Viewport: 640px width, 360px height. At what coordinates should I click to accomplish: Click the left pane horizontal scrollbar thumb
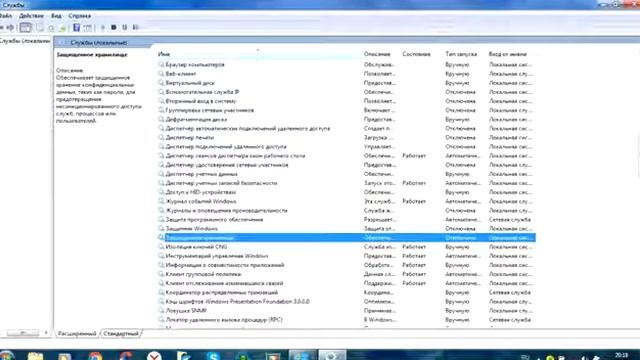click(22, 333)
